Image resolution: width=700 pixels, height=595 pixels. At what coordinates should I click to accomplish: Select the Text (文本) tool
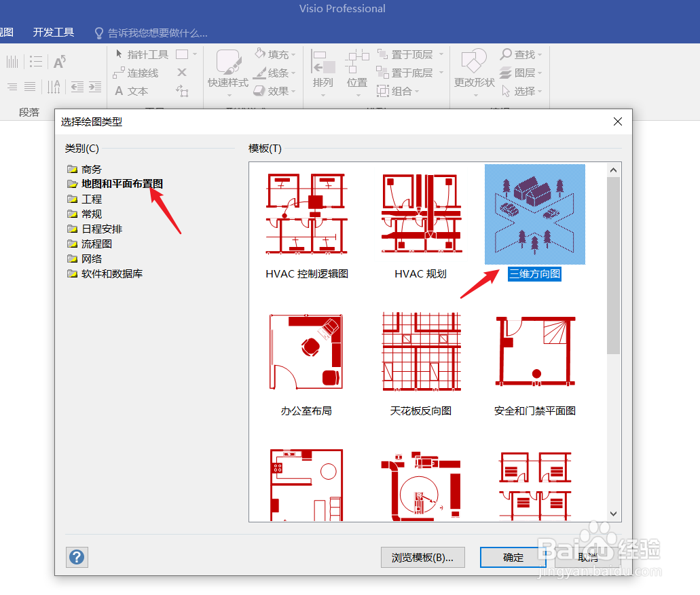[131, 91]
